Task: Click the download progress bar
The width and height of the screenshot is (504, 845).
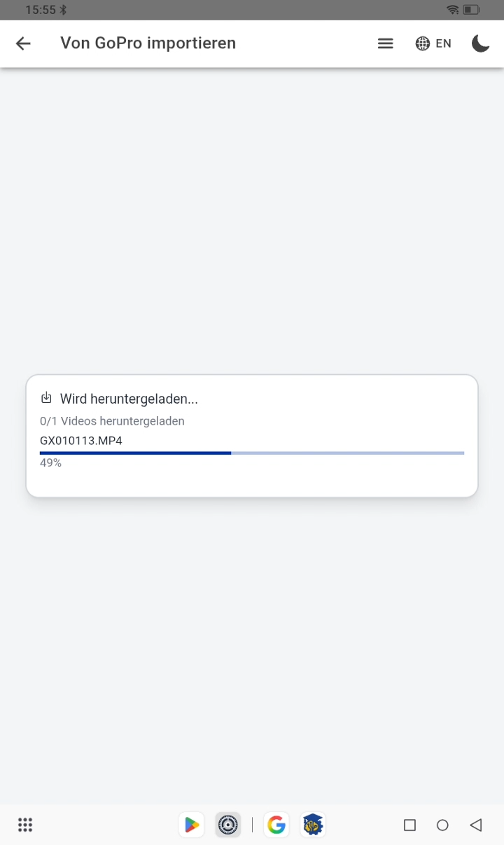Action: click(252, 453)
